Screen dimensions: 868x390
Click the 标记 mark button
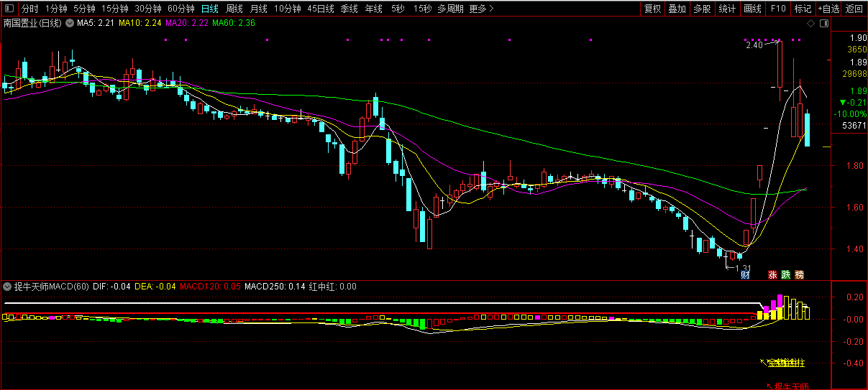[x=803, y=9]
